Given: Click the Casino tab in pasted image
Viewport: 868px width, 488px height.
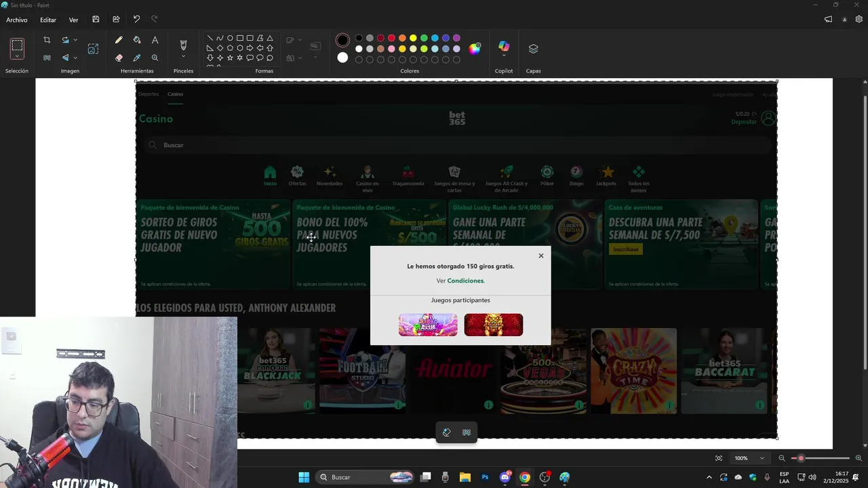Looking at the screenshot, I should (175, 94).
